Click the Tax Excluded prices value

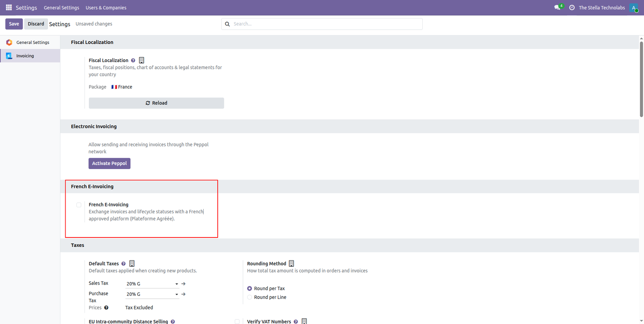pyautogui.click(x=139, y=307)
